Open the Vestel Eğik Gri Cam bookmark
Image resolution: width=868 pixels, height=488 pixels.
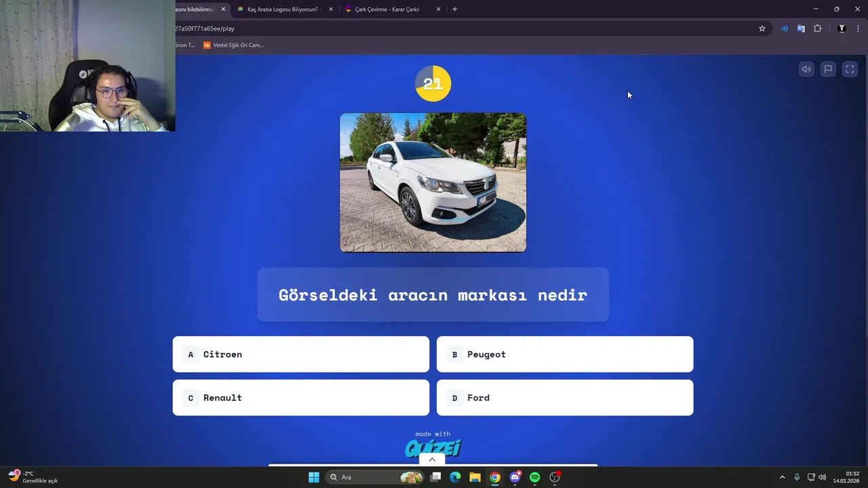[233, 45]
